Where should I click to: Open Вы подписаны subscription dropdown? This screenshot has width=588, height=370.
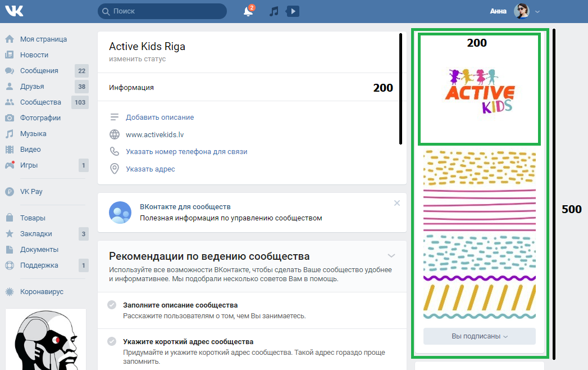479,336
